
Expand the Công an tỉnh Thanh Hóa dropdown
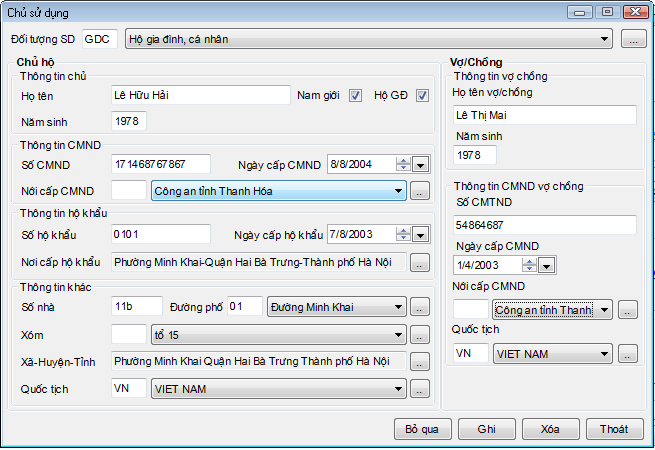pos(398,191)
